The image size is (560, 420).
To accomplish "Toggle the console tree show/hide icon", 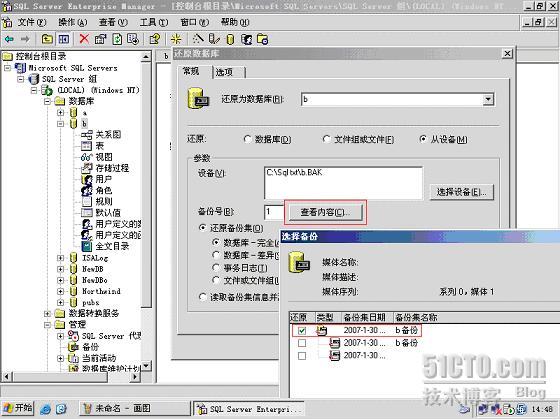I will pyautogui.click(x=64, y=39).
